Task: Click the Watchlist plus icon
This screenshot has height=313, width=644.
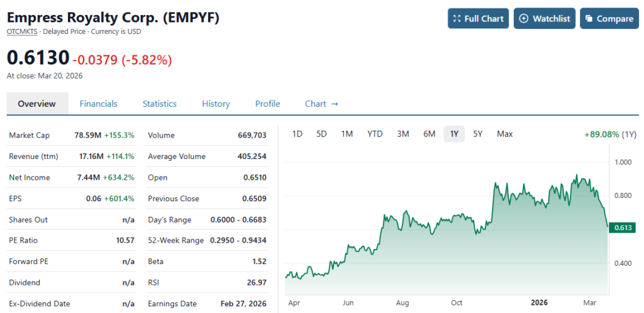Action: pos(524,19)
